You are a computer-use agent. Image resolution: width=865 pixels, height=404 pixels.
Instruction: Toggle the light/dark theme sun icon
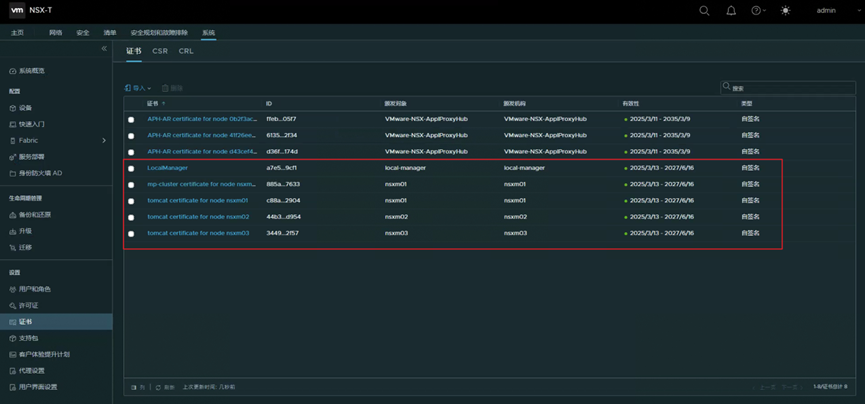[x=786, y=10]
